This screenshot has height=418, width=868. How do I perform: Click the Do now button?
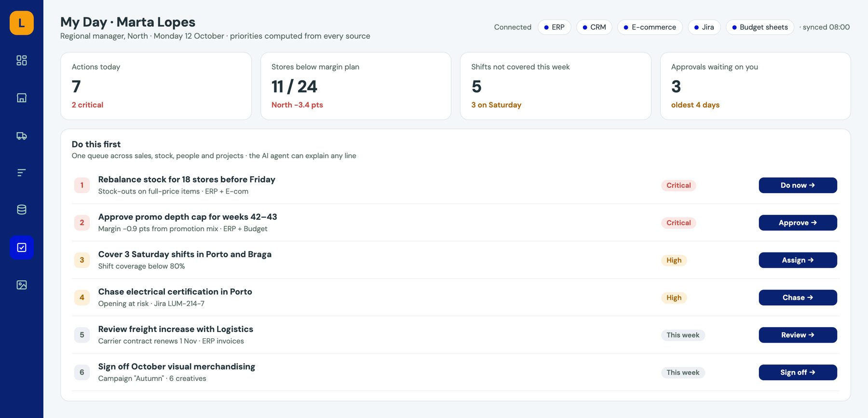pyautogui.click(x=798, y=185)
